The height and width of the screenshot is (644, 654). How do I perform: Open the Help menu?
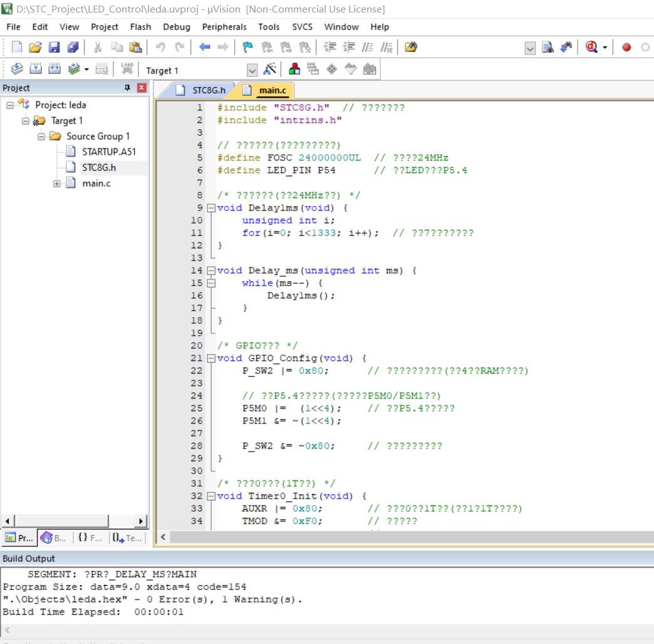pos(380,27)
